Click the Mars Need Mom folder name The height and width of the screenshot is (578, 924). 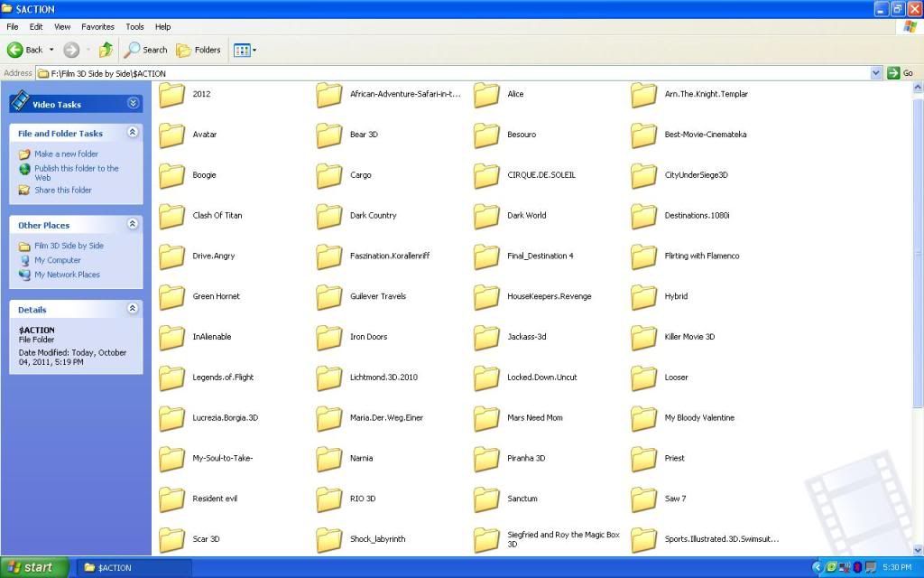click(x=534, y=417)
